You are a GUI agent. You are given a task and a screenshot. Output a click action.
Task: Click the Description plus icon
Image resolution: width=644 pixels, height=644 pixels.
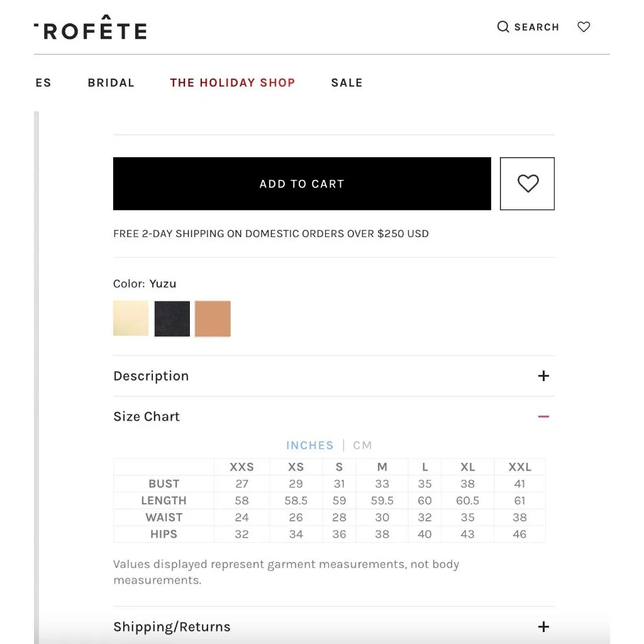[543, 376]
